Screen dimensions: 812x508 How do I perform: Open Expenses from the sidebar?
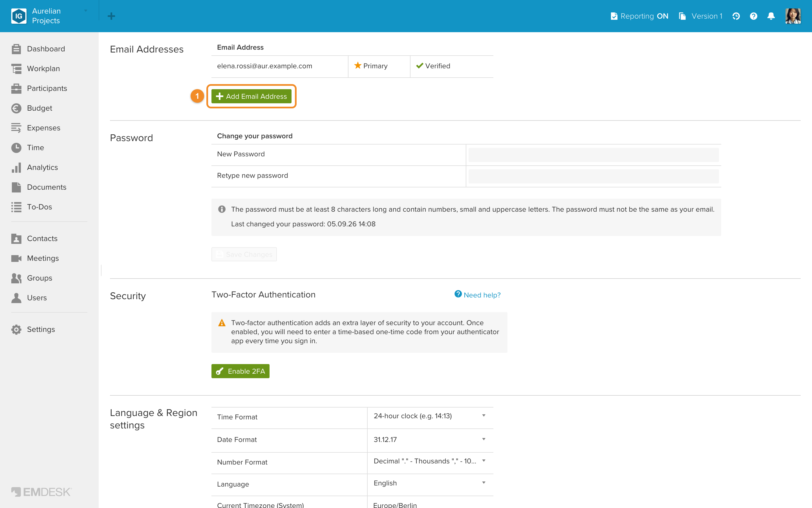coord(36,128)
